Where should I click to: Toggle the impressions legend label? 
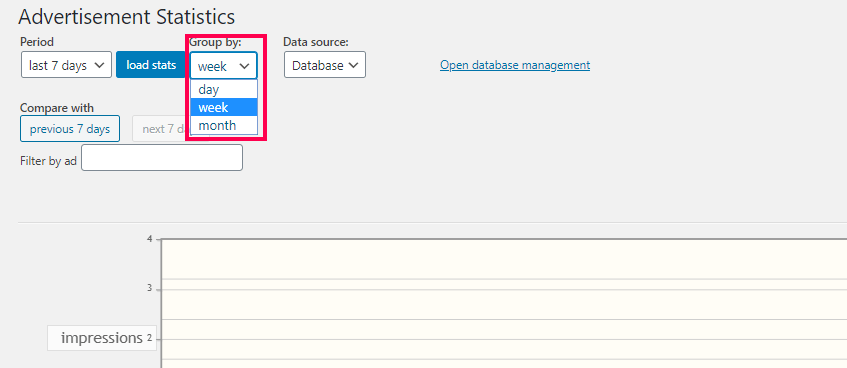click(102, 338)
